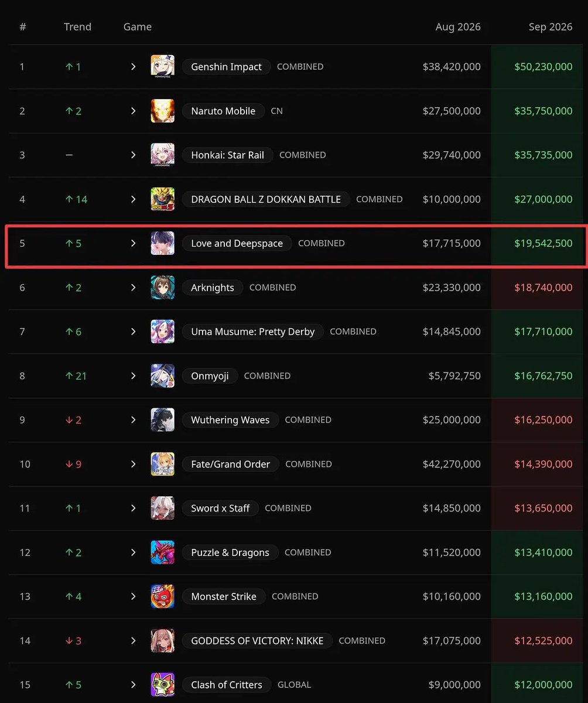Select the Dragon Ball Z Dokkan Battle icon
This screenshot has height=703, width=588.
(162, 199)
